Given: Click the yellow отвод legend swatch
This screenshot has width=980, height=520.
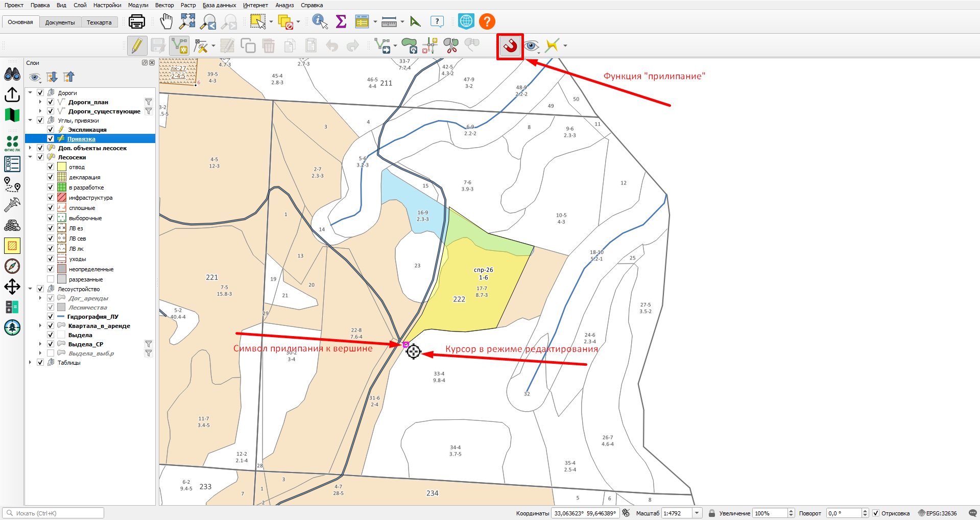Looking at the screenshot, I should tap(62, 167).
